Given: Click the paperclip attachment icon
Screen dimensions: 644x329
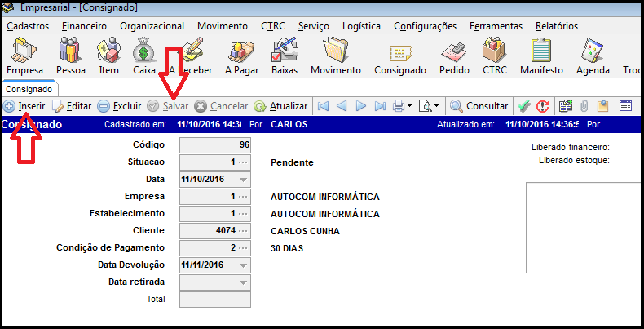Looking at the screenshot, I should click(x=584, y=106).
